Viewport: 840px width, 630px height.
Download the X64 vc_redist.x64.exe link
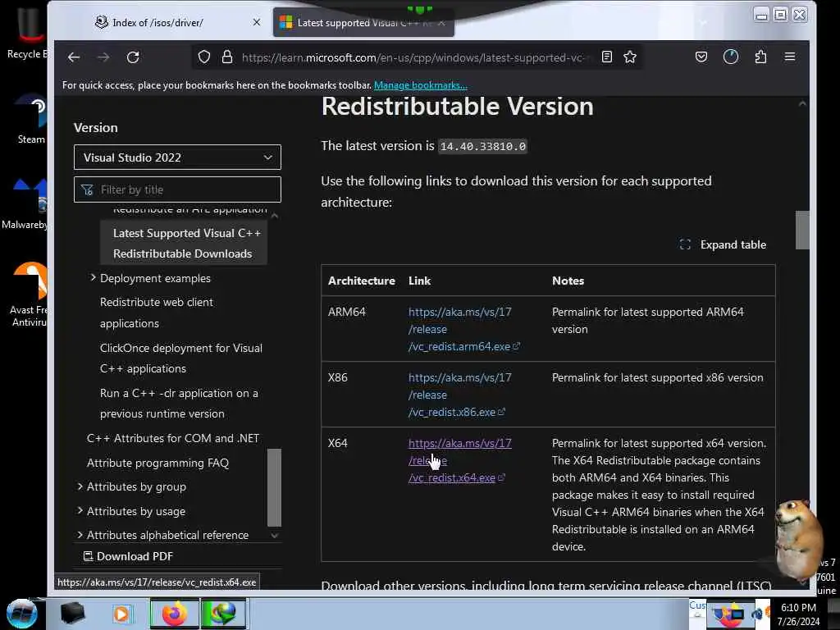tap(459, 460)
